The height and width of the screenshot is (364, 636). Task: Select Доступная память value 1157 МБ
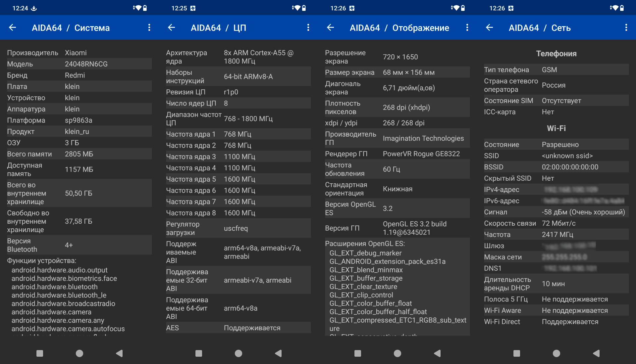click(x=79, y=169)
